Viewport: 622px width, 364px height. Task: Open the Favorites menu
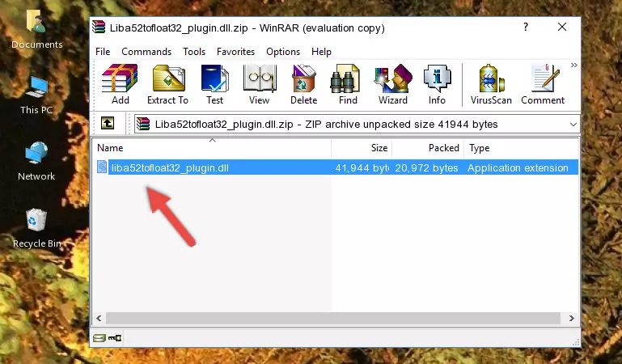tap(235, 52)
